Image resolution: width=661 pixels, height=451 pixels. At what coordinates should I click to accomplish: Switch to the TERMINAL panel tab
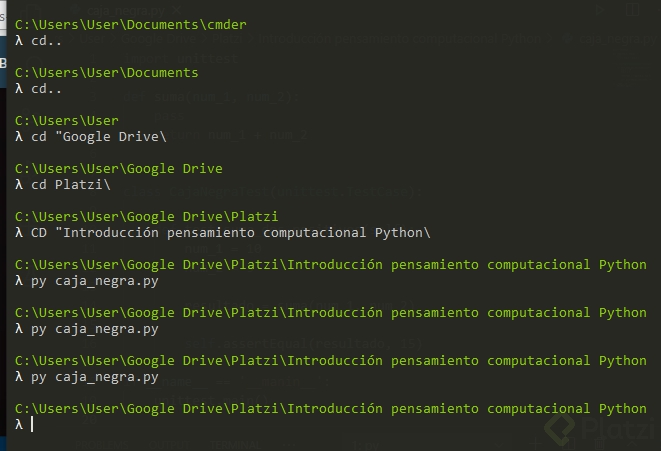pos(235,445)
